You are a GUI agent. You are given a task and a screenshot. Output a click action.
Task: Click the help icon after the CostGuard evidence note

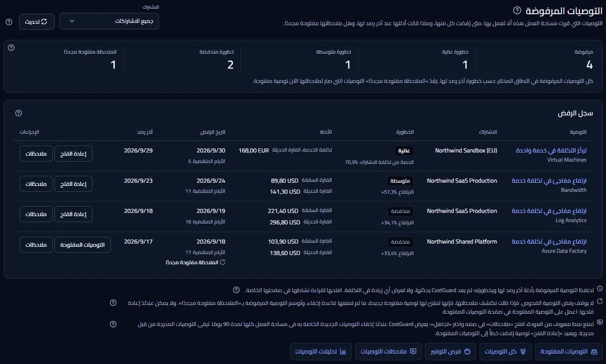click(x=236, y=290)
